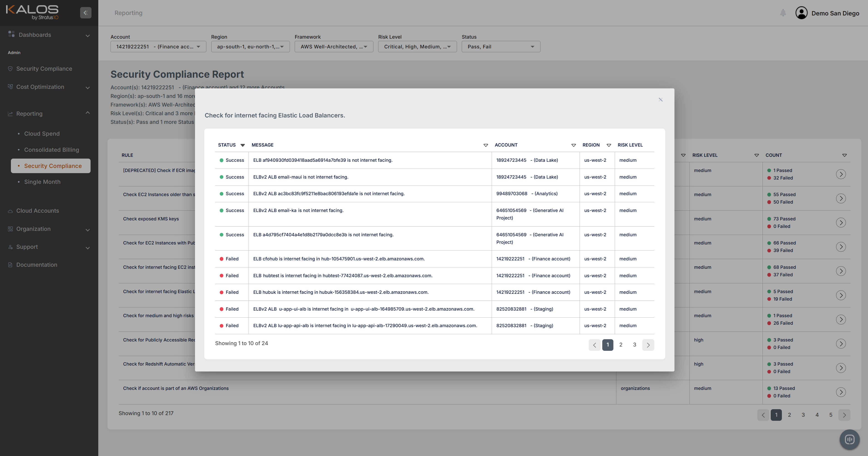Click the MESSAGE column filter icon
The image size is (868, 456).
pyautogui.click(x=486, y=145)
